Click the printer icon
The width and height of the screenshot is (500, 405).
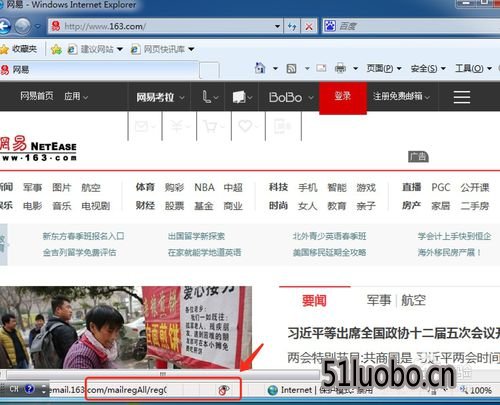pos(340,68)
